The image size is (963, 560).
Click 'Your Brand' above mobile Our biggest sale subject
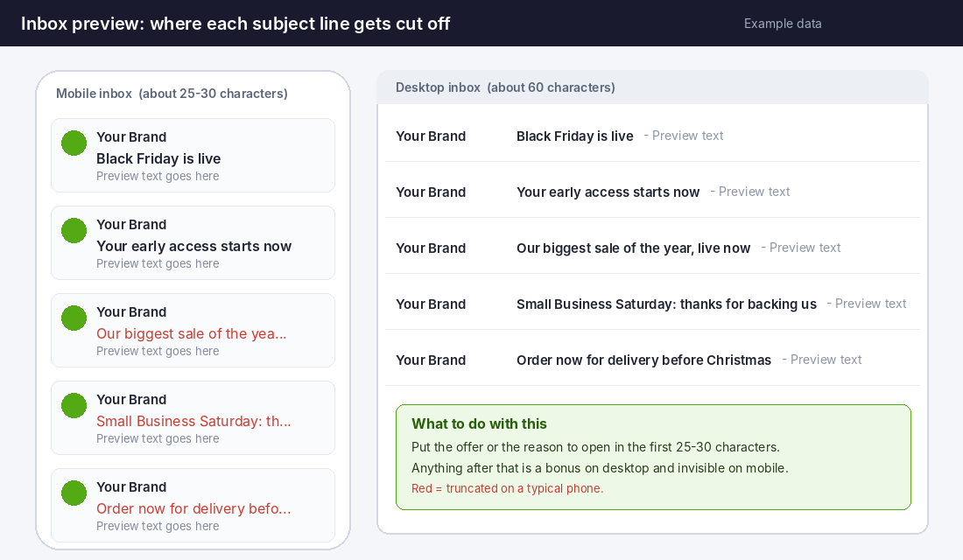click(131, 311)
